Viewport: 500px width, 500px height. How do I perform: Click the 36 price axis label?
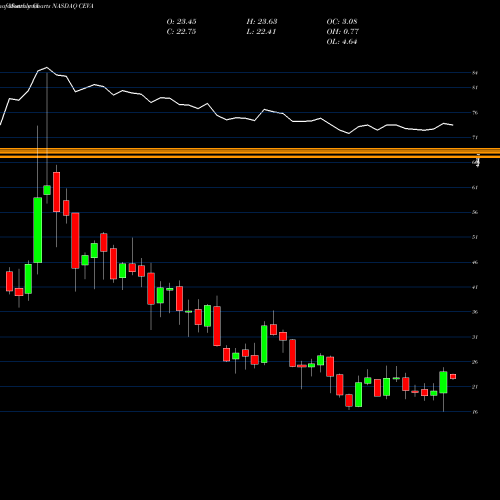475,312
